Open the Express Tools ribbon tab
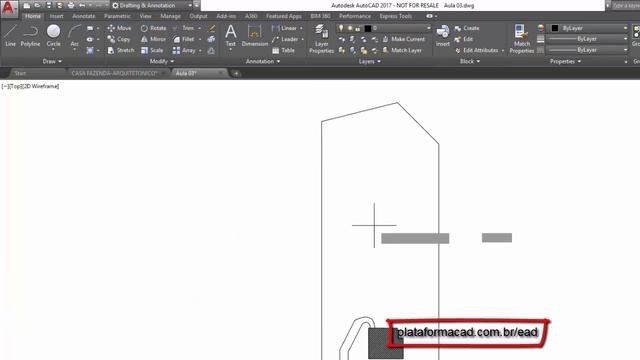This screenshot has width=640, height=360. 396,16
